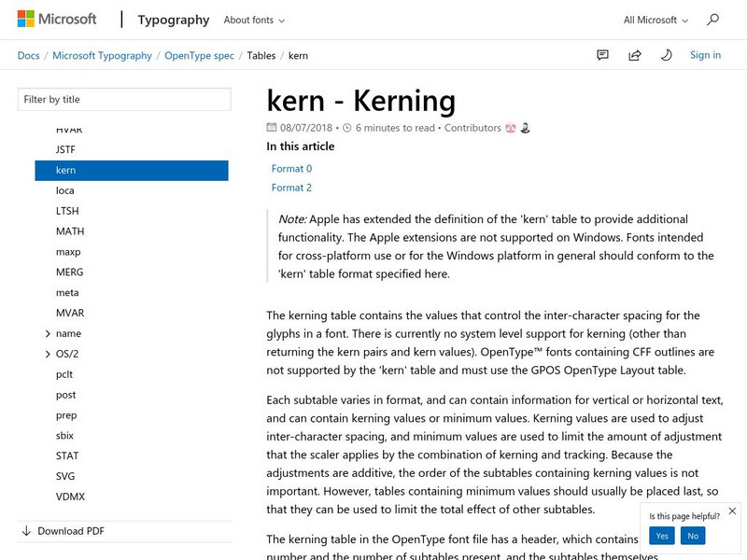
Task: Answer Yes to page helpful prompt
Action: coord(662,536)
